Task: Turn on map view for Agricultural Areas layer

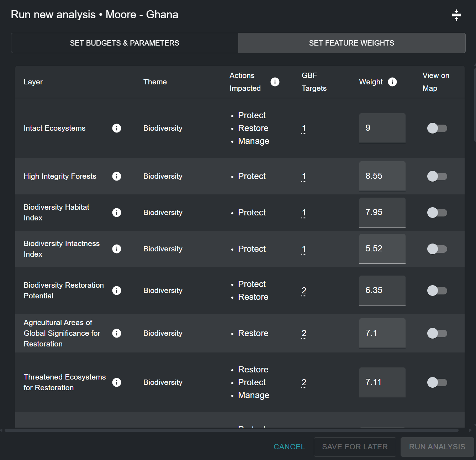Action: (437, 333)
